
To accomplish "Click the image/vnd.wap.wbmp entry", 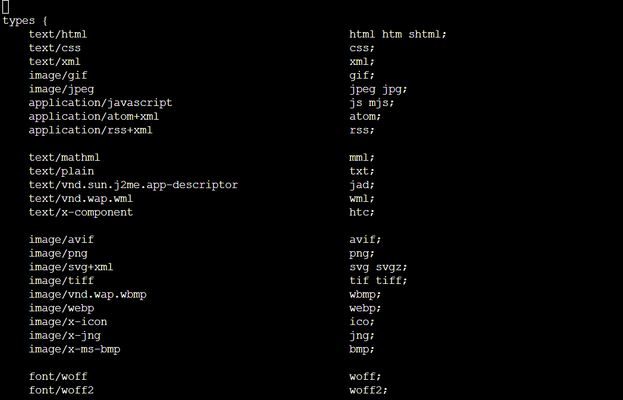I will click(87, 295).
